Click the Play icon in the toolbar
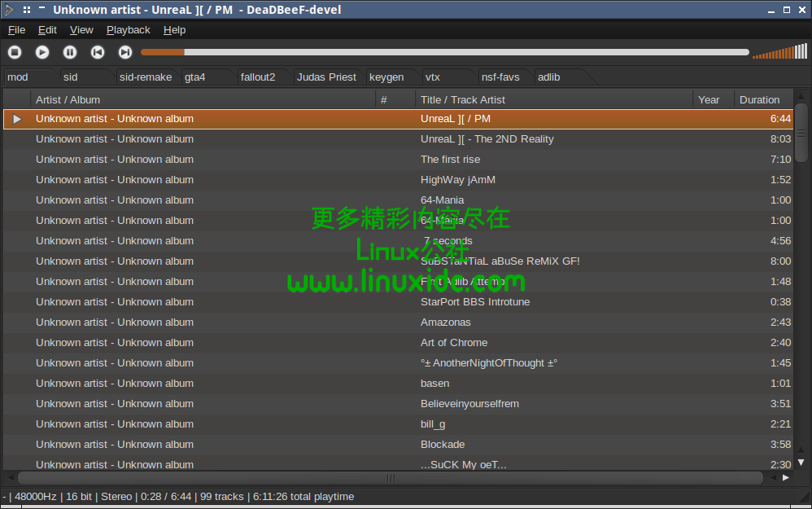Screen dimensions: 812x509 click(x=41, y=51)
